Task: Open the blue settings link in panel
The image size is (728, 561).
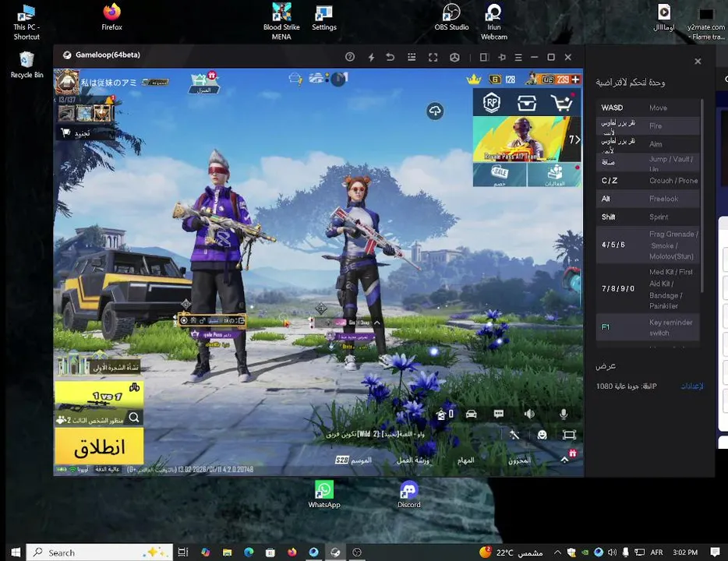Action: [692, 386]
